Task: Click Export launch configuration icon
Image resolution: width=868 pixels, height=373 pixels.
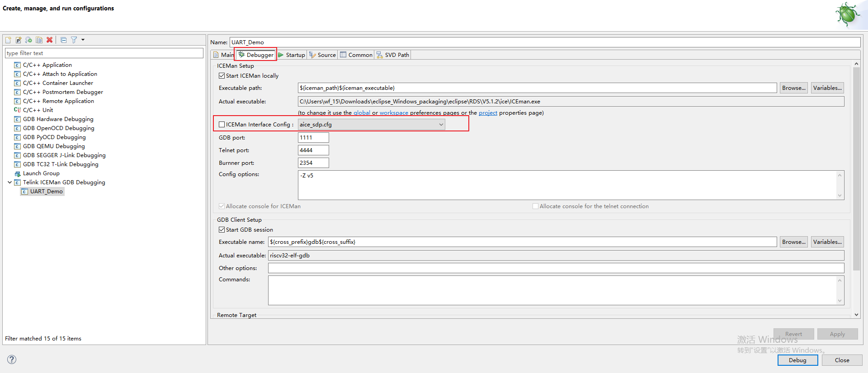Action: 29,40
